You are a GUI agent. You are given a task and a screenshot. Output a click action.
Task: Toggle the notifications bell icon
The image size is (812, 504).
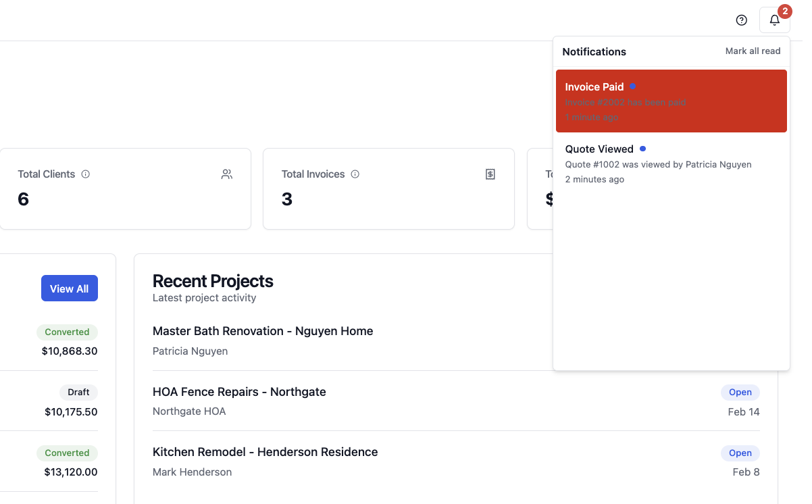click(x=774, y=20)
